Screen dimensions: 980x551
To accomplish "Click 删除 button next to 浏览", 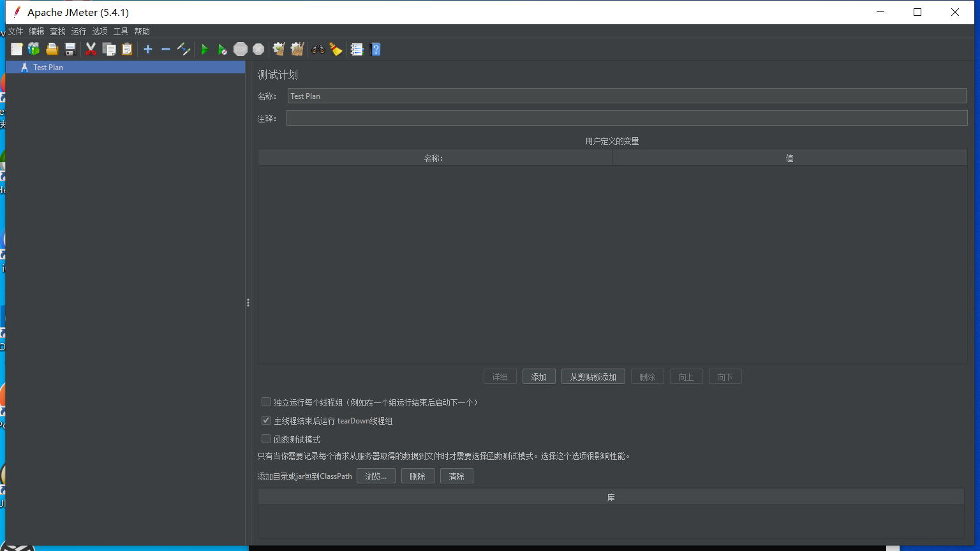I will [418, 476].
